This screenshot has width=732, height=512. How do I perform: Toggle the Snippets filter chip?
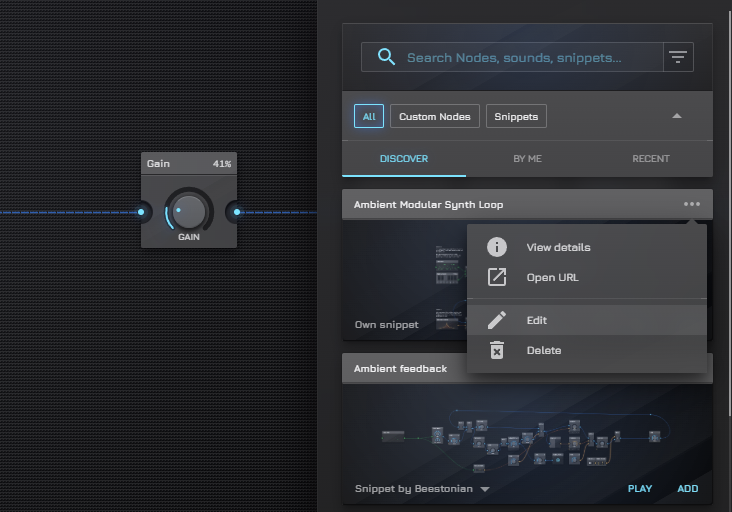pos(516,116)
